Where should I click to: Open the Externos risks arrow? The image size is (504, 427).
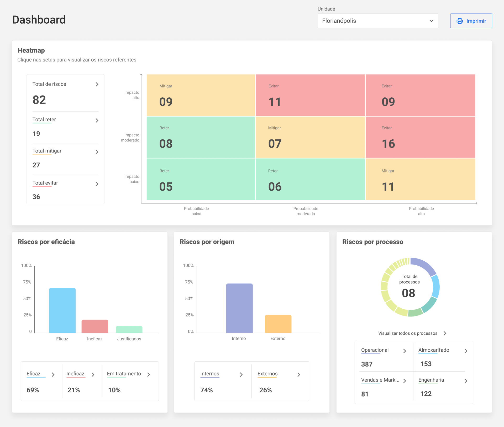pos(299,375)
